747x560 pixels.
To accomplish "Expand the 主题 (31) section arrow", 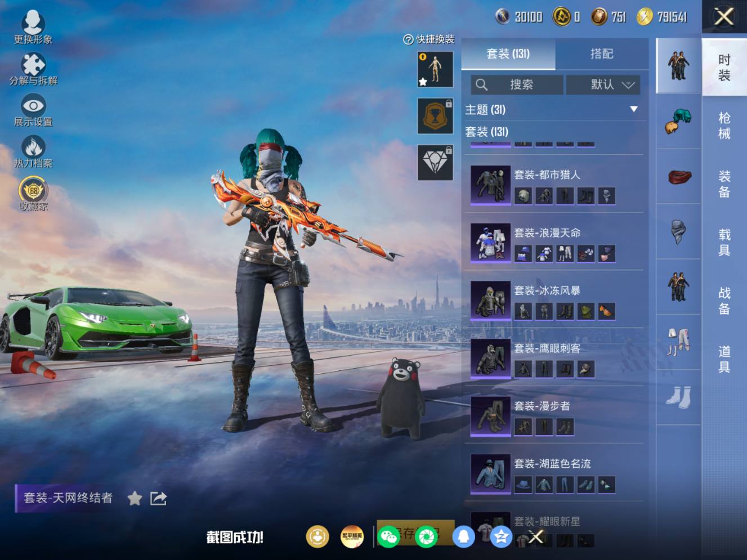I will tap(634, 109).
